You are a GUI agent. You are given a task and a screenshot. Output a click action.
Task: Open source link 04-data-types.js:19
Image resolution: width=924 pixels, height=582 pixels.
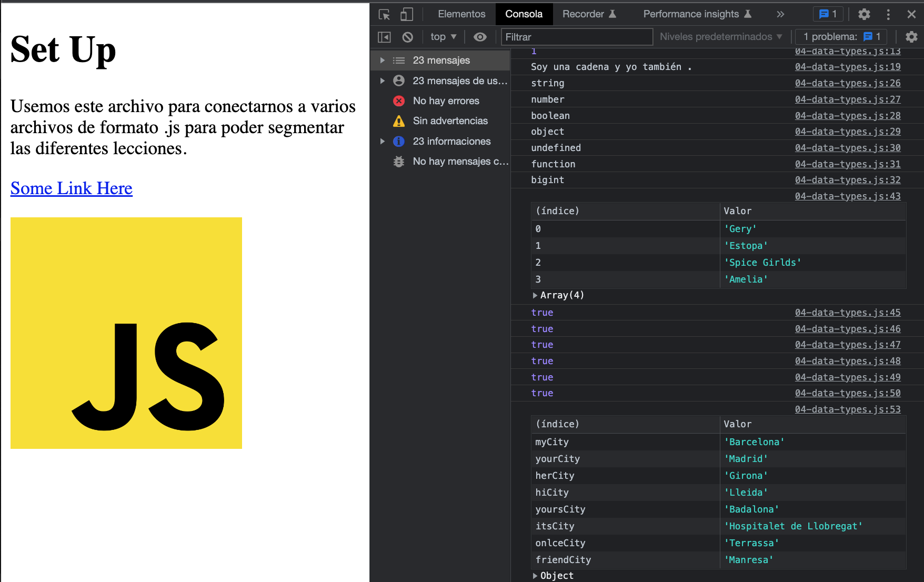848,67
